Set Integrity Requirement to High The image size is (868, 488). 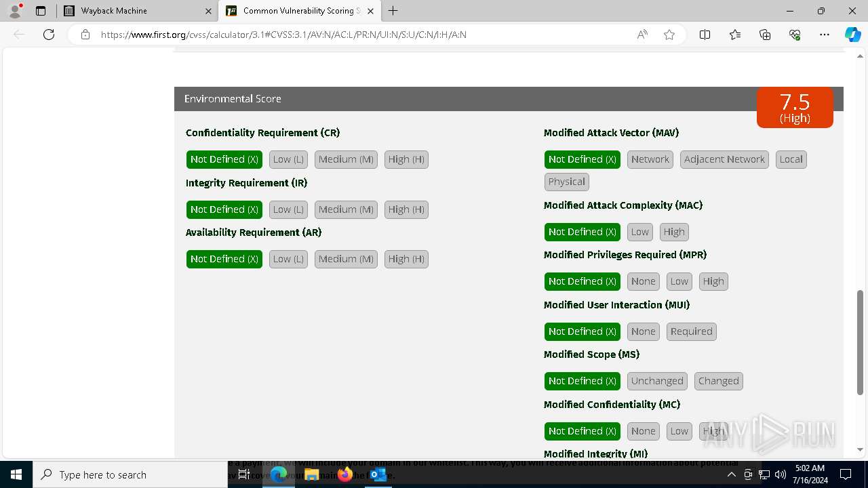[x=406, y=209]
